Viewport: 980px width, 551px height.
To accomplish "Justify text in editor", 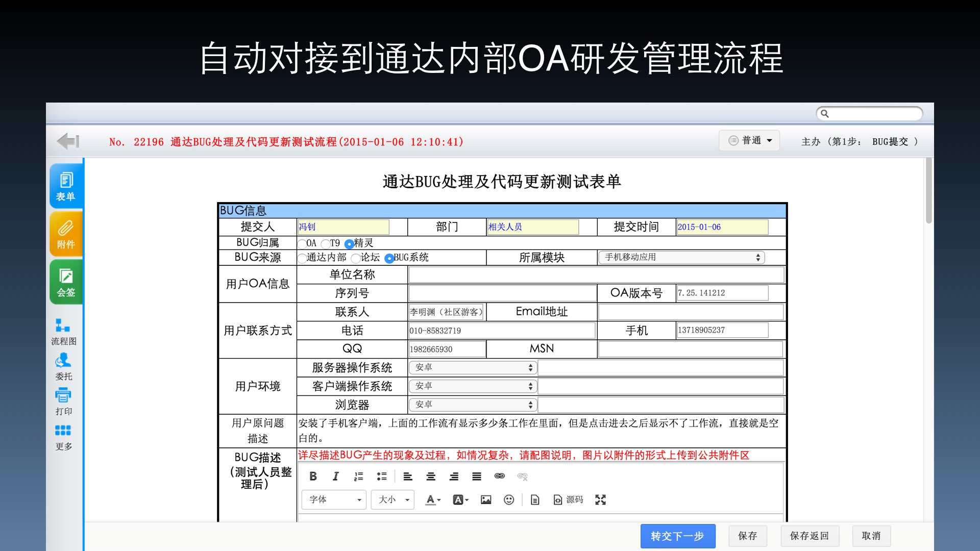I will (477, 476).
